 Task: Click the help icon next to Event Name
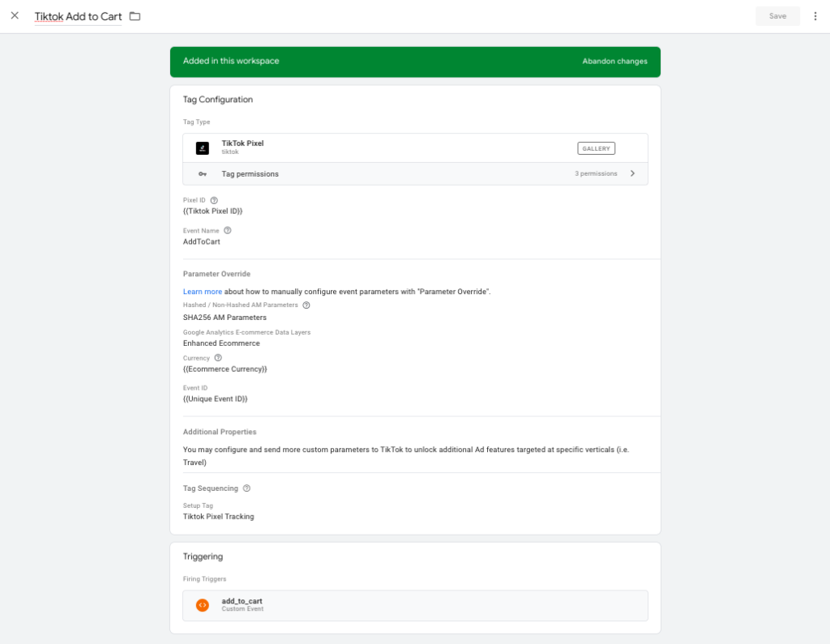[228, 231]
